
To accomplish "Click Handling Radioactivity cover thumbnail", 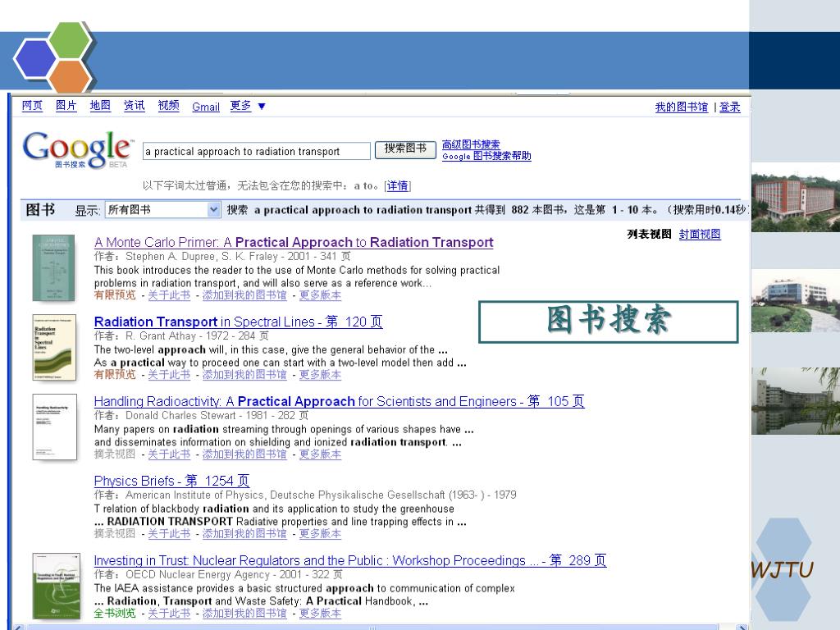I will [54, 427].
